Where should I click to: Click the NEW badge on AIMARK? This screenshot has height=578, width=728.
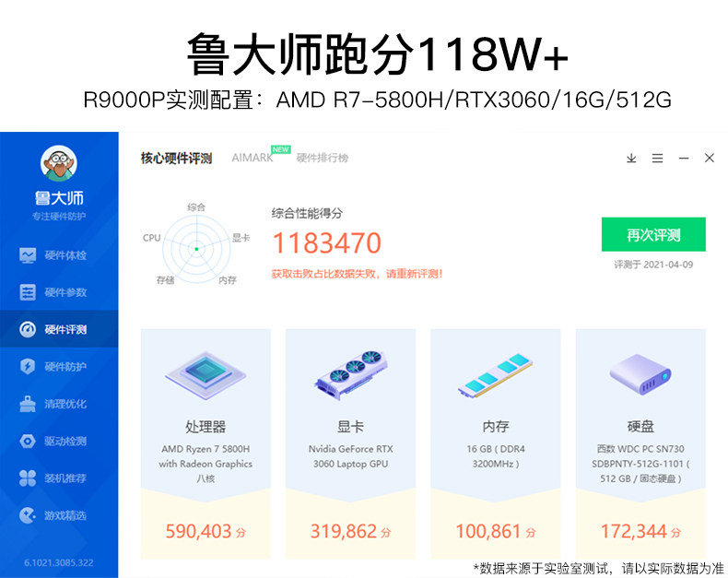point(280,149)
